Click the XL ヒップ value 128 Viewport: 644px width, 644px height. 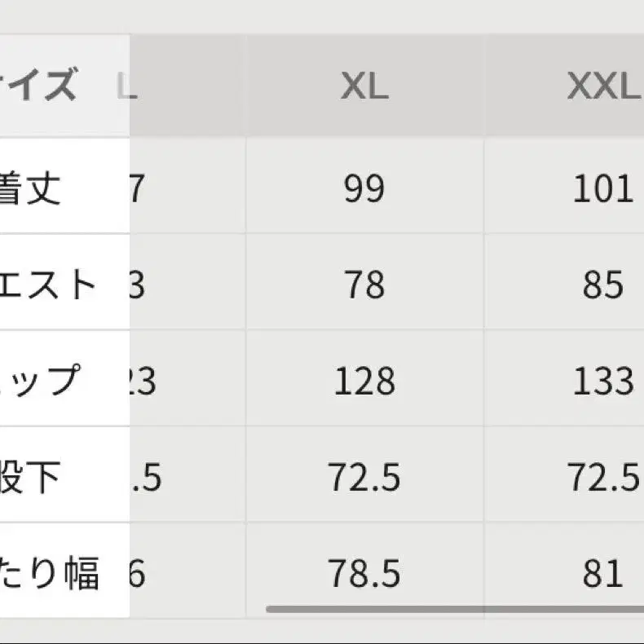[364, 382]
